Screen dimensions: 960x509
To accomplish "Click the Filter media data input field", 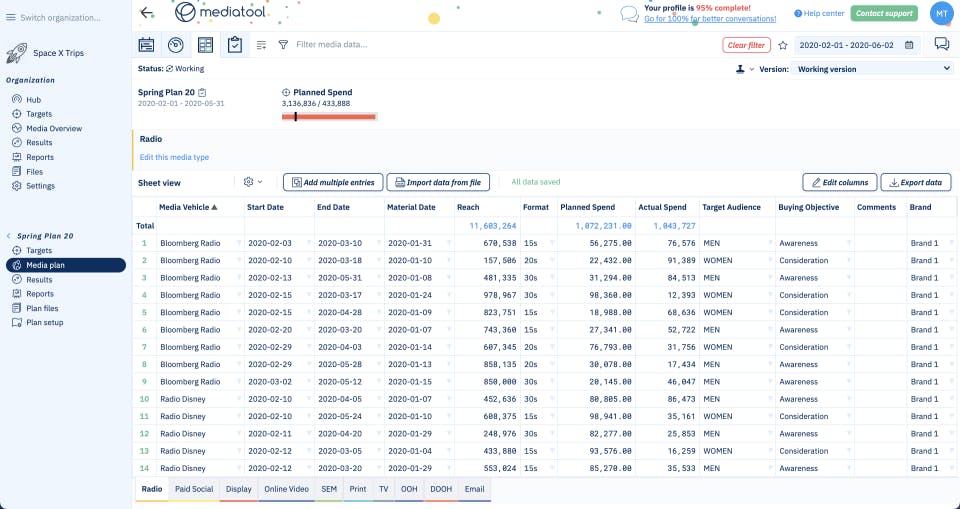I will point(400,45).
